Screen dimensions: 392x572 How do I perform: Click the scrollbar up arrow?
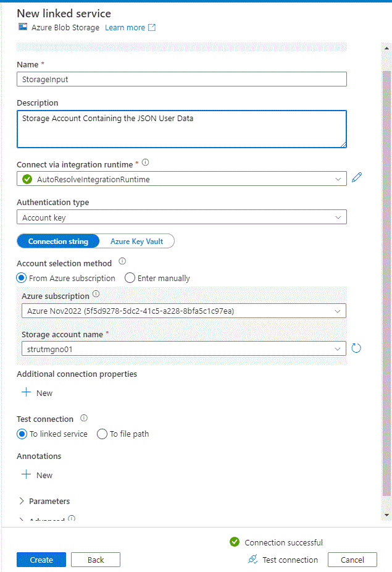386,48
